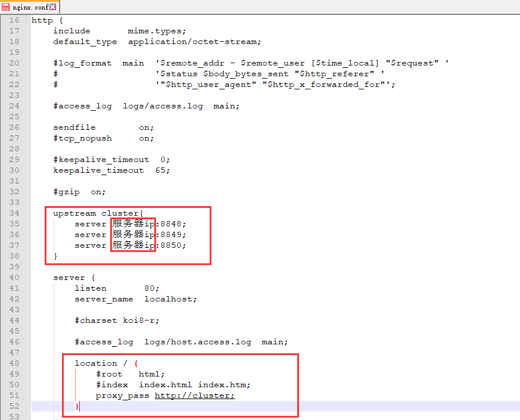
Task: Click '#keepalive_timeout 0;' line
Action: pos(111,160)
